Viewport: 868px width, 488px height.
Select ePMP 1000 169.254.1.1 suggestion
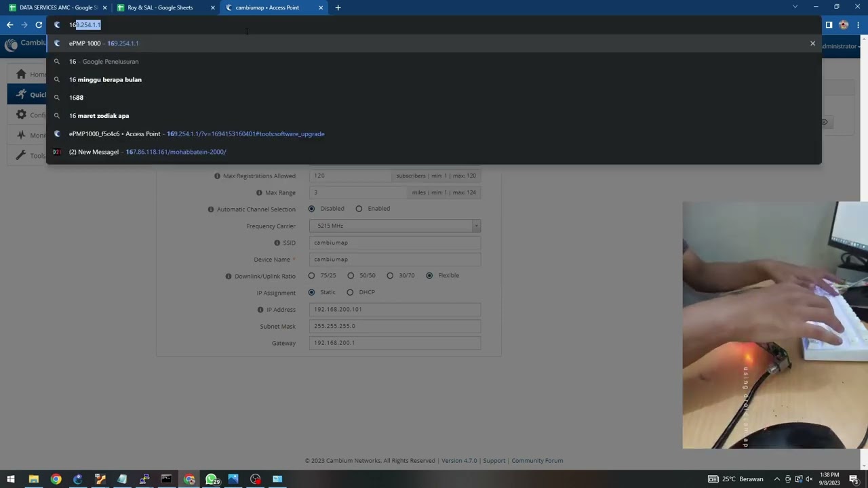tap(434, 43)
